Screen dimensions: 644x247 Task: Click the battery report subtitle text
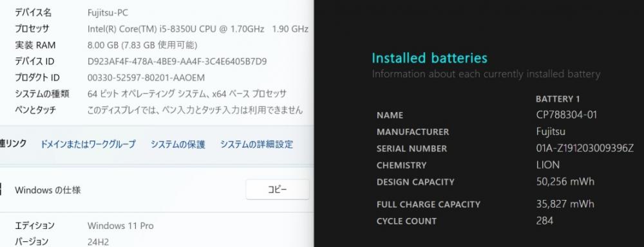(486, 74)
